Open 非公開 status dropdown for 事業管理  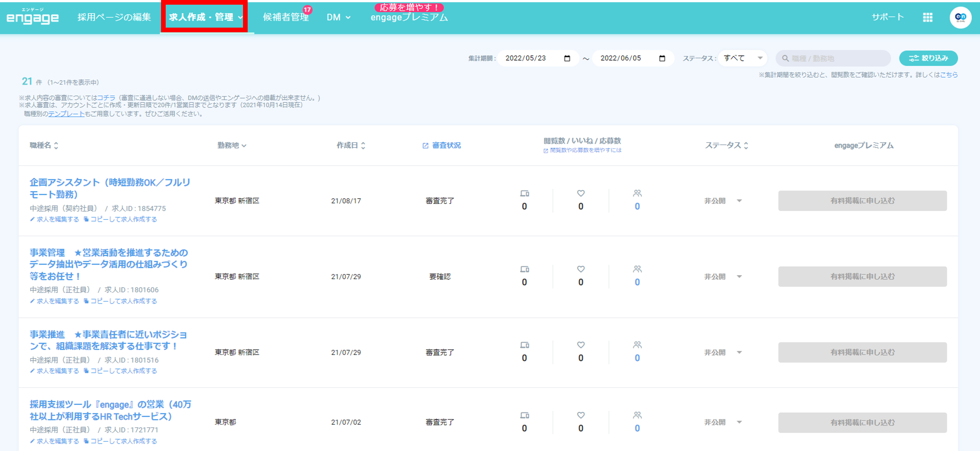click(x=723, y=276)
